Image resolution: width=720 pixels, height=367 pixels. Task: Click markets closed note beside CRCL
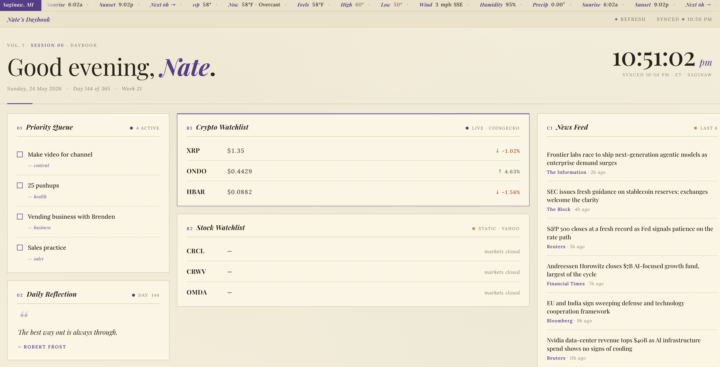[502, 252]
